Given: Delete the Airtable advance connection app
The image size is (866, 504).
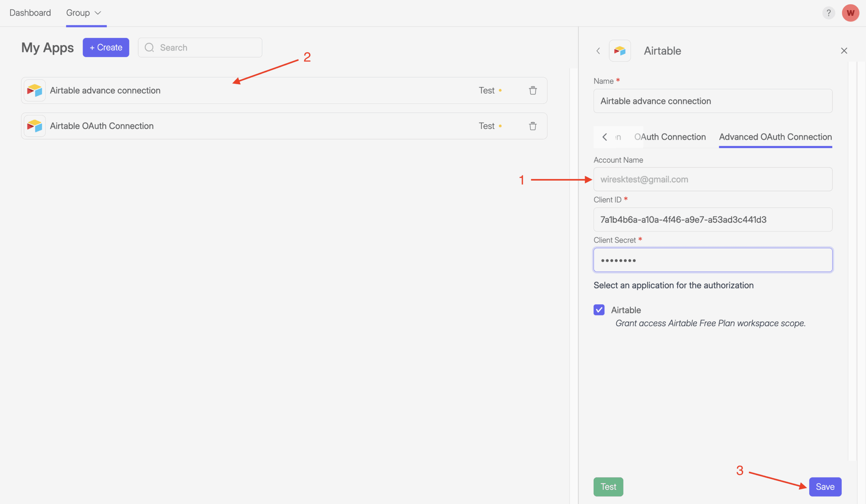Looking at the screenshot, I should [x=533, y=91].
